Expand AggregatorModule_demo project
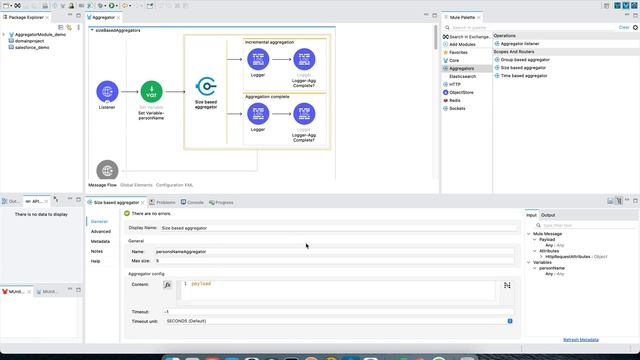Image resolution: width=640 pixels, height=360 pixels. 4,35
